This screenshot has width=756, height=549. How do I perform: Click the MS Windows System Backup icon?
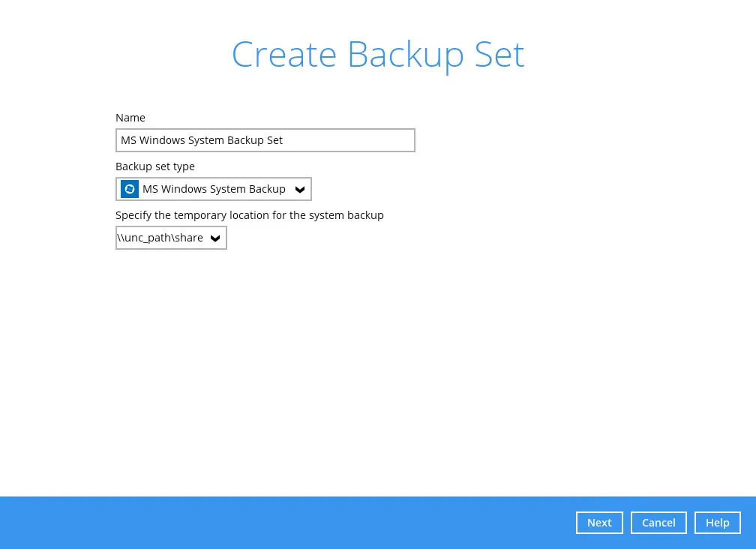tap(130, 189)
